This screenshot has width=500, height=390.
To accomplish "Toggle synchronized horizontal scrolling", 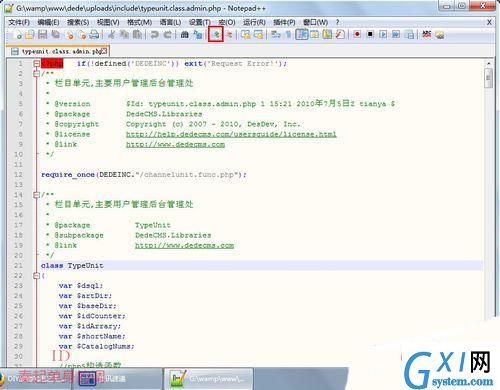I will pos(259,35).
